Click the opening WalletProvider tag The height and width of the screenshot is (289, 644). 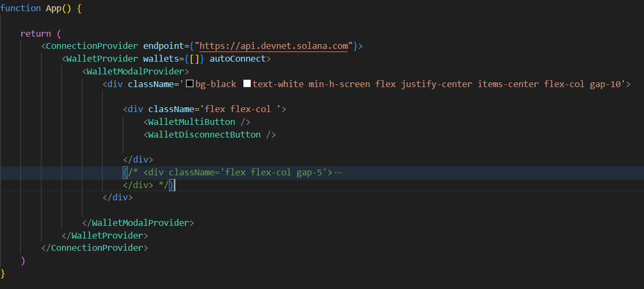pyautogui.click(x=102, y=59)
